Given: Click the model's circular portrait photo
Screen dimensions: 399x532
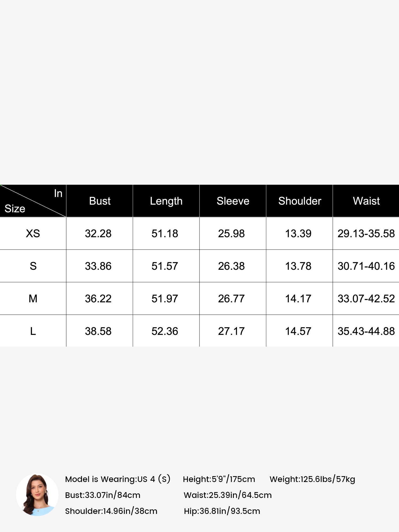Looking at the screenshot, I should click(x=37, y=495).
